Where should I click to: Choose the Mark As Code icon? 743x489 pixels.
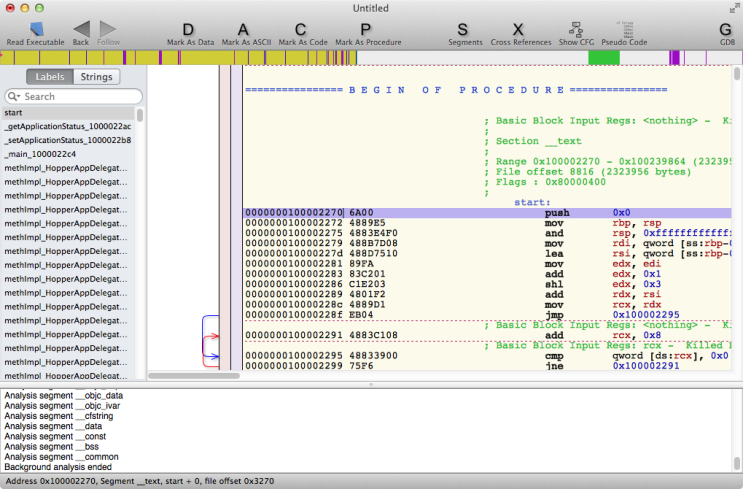[x=301, y=29]
